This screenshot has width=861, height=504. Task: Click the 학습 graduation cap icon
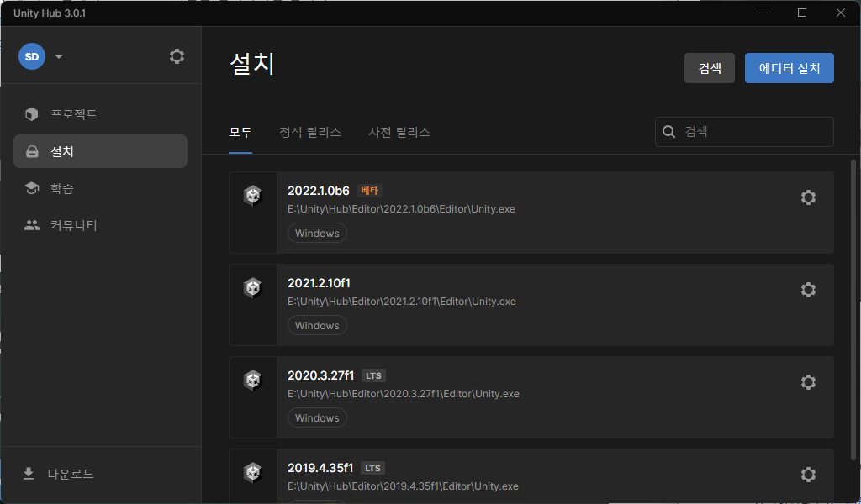32,188
